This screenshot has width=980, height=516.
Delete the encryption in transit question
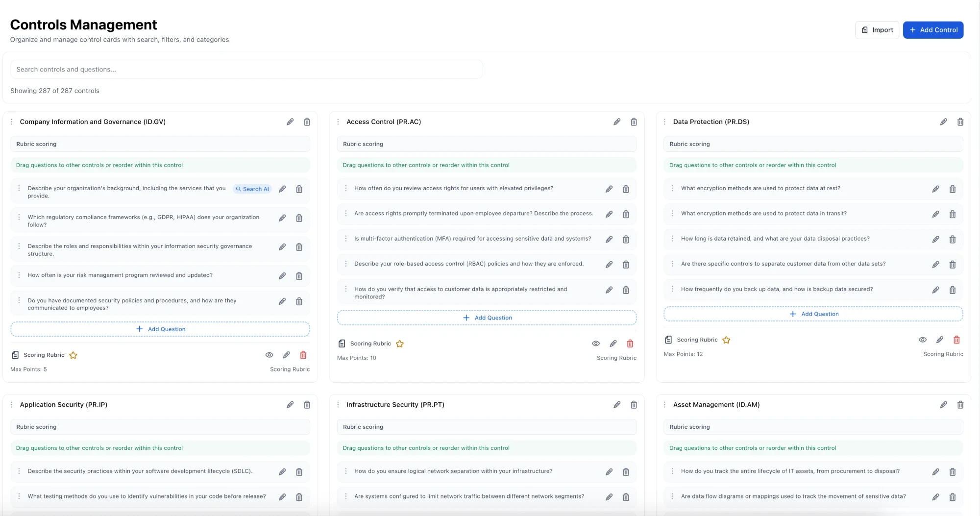[x=953, y=214]
